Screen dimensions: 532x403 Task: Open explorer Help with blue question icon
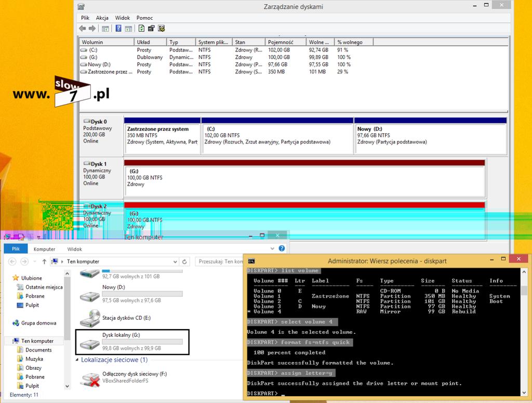282,248
